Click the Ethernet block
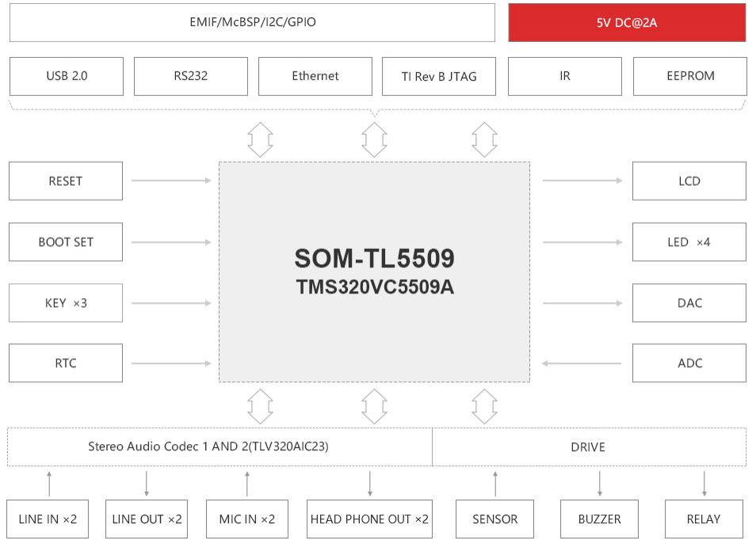 pyautogui.click(x=315, y=76)
